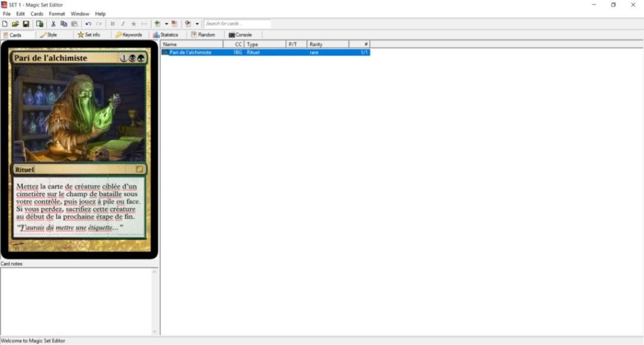Open the rotate card dropdown arrow
Viewport: 644px width, 345px height.
click(x=197, y=24)
